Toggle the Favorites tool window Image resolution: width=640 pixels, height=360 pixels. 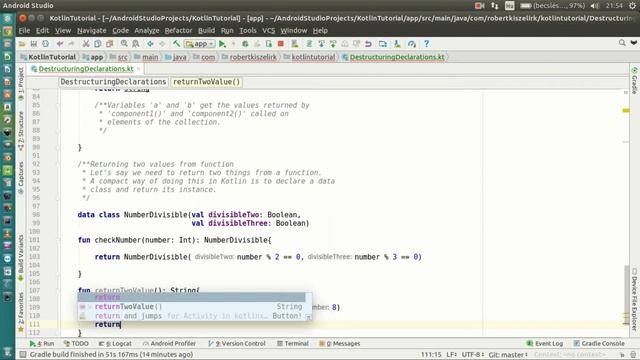tap(21, 311)
